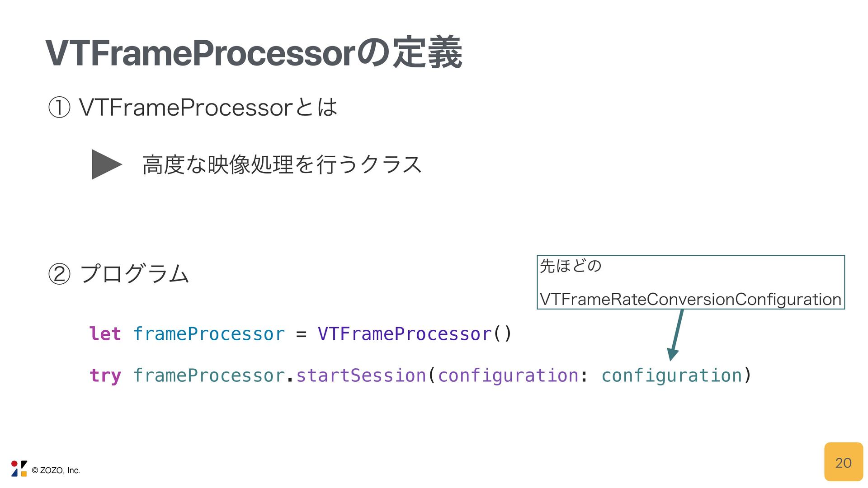Screen dimensions: 868x488
Task: Click VTFrameProcessor() initializer in code
Action: click(x=415, y=334)
